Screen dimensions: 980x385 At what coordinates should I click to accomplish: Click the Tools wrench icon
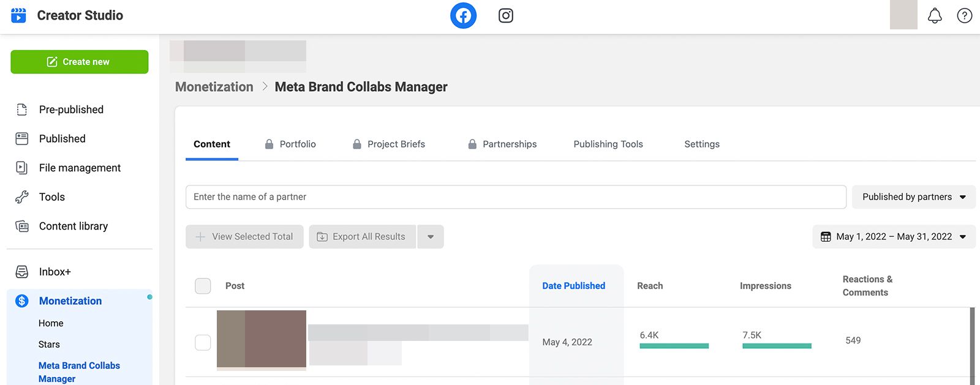22,197
